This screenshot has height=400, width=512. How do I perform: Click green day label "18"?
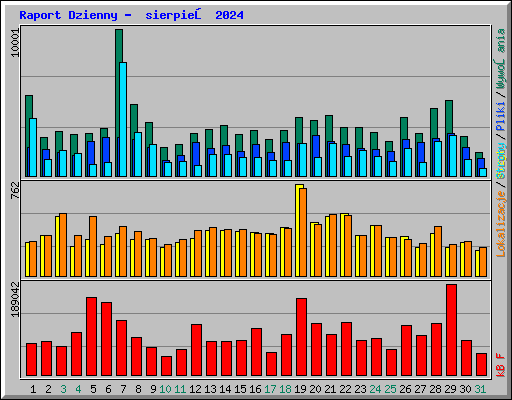tap(285, 389)
